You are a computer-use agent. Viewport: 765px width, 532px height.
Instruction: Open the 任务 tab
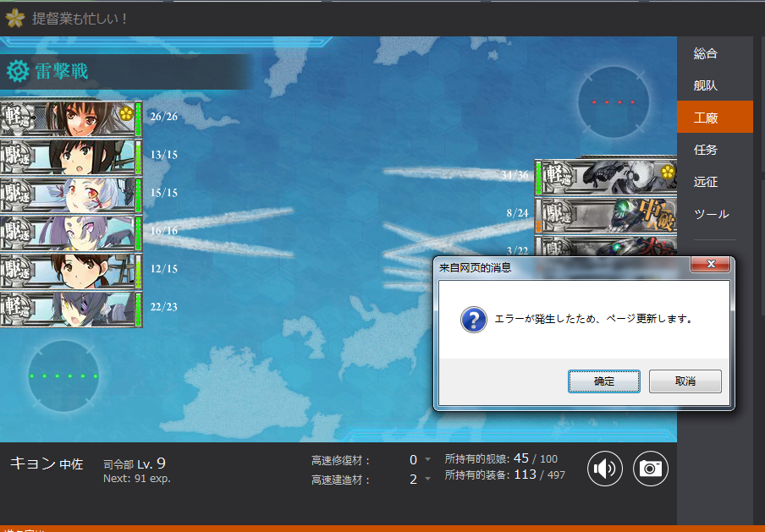click(715, 150)
